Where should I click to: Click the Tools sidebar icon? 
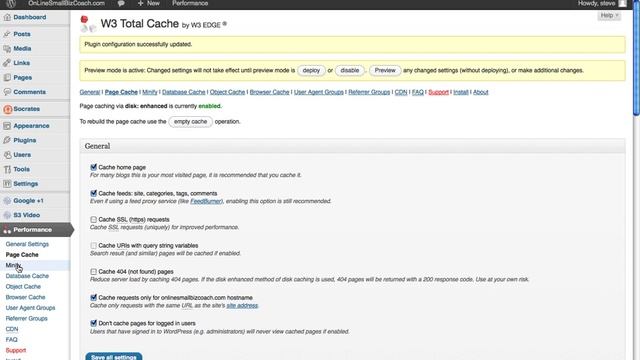pos(7,169)
